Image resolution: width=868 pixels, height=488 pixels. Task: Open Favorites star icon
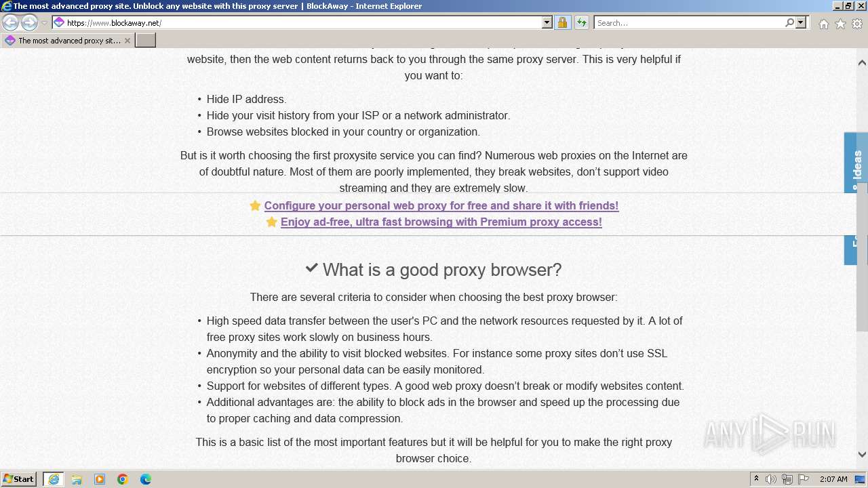click(840, 24)
